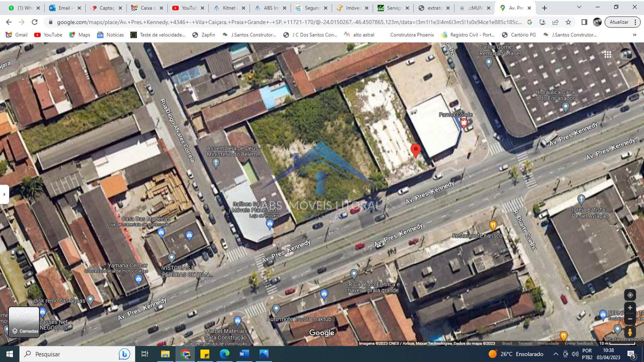Bookmark this page with the star icon
The image size is (644, 362).
568,22
